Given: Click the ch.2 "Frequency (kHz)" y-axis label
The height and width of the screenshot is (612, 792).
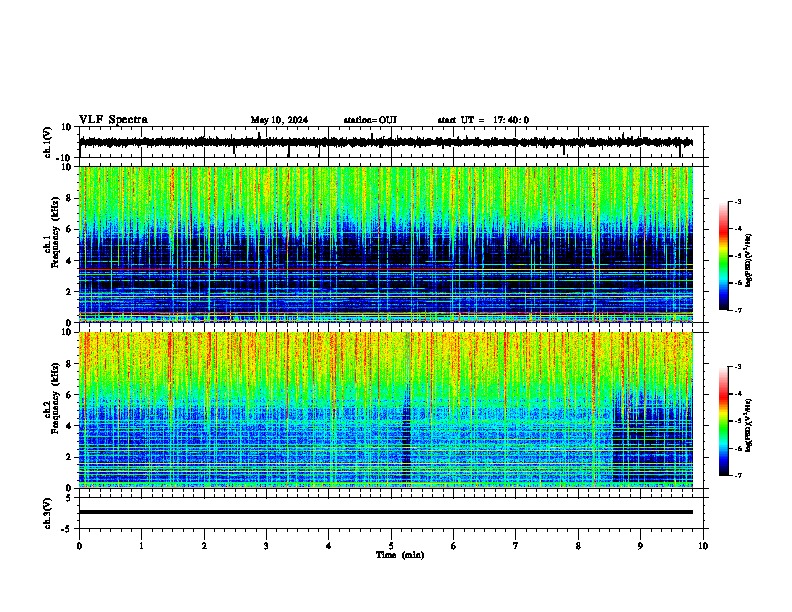Looking at the screenshot, I should (55, 398).
